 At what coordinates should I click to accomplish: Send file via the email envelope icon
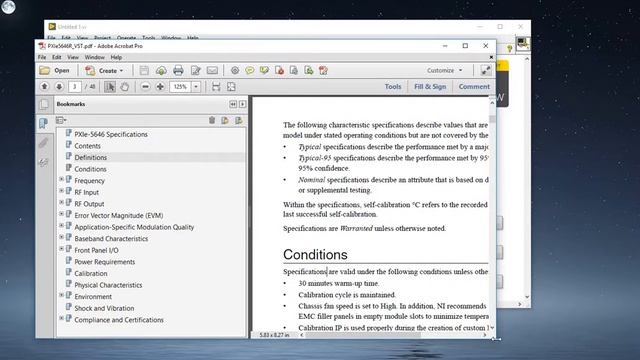[x=212, y=71]
